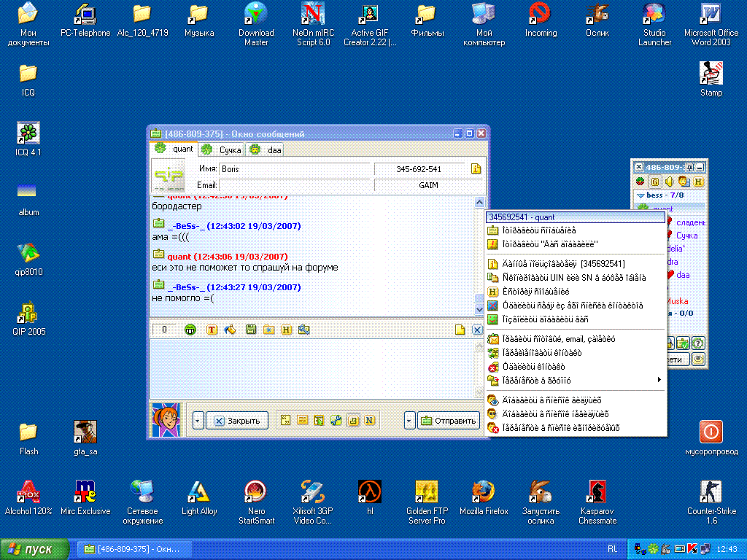
Task: Switch to the Сучка chat tab
Action: (222, 149)
